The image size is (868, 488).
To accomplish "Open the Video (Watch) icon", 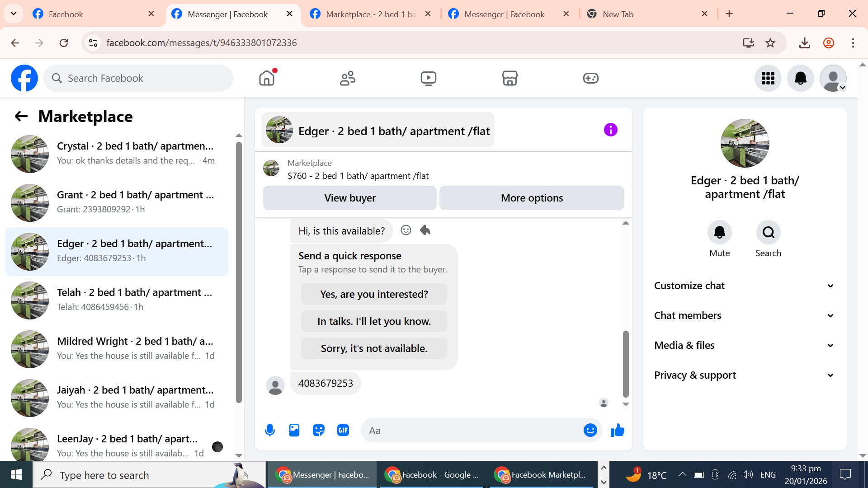I will coord(429,78).
